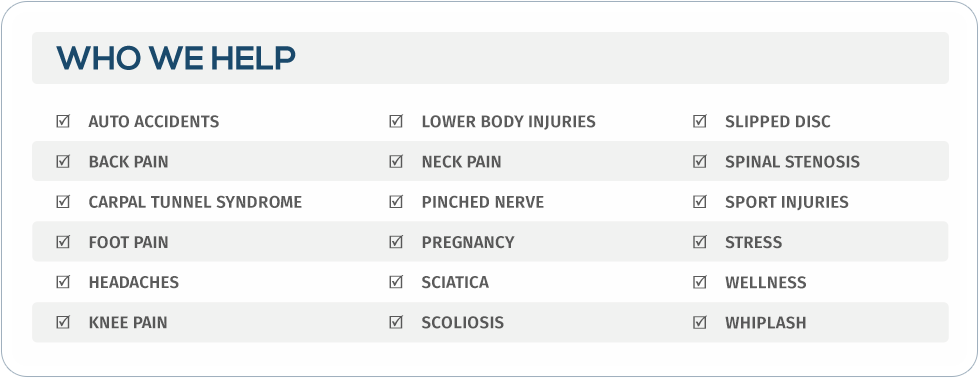Open the Headaches link
This screenshot has height=378, width=979.
tap(134, 282)
